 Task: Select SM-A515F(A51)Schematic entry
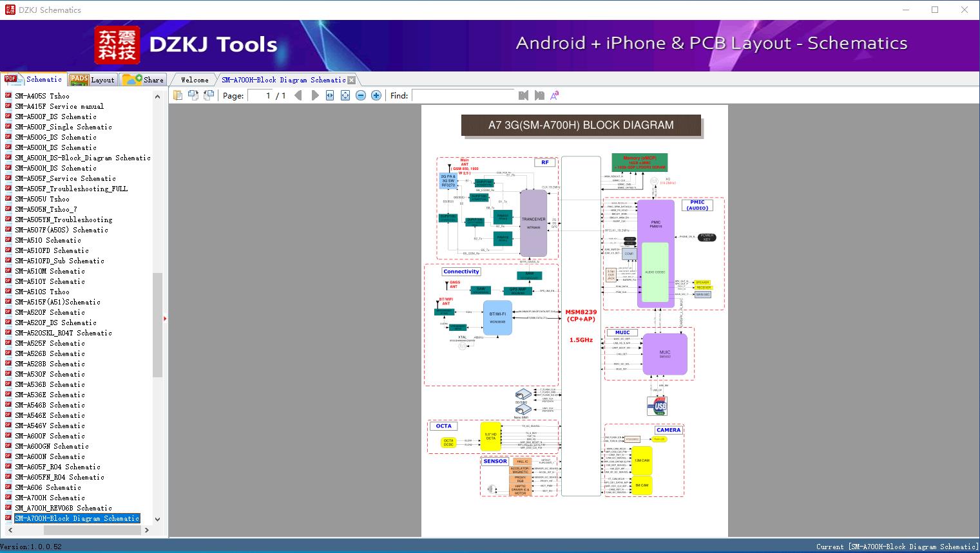click(57, 302)
